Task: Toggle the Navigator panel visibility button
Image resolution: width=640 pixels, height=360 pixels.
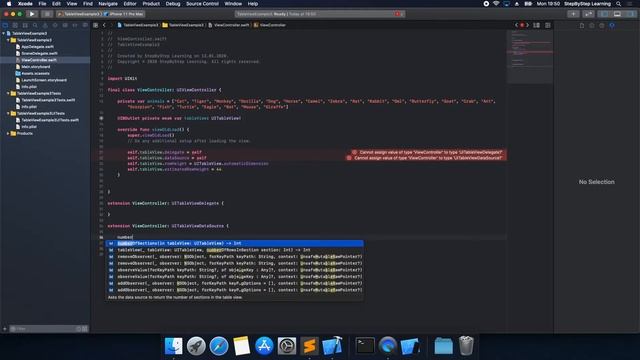Action: [x=604, y=14]
